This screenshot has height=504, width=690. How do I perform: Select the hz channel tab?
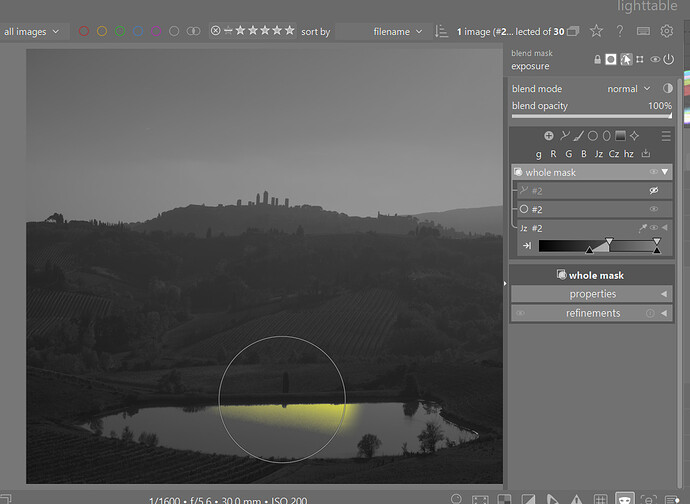tap(629, 154)
